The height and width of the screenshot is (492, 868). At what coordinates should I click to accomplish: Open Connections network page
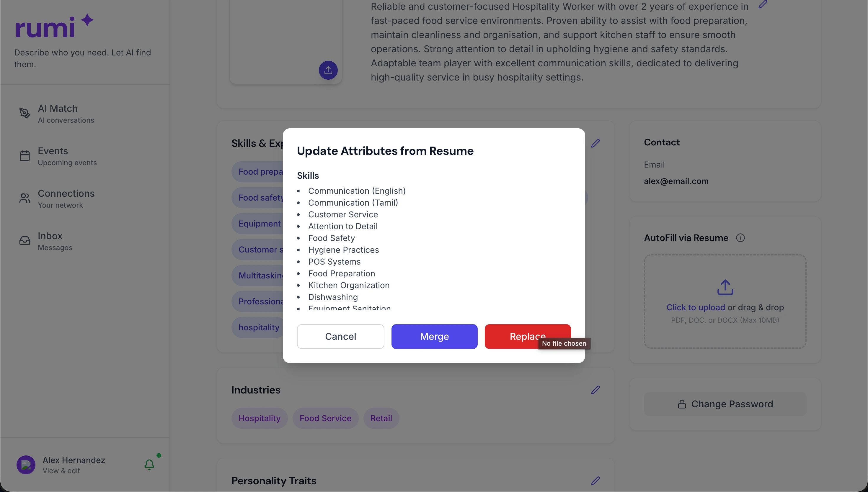[66, 198]
